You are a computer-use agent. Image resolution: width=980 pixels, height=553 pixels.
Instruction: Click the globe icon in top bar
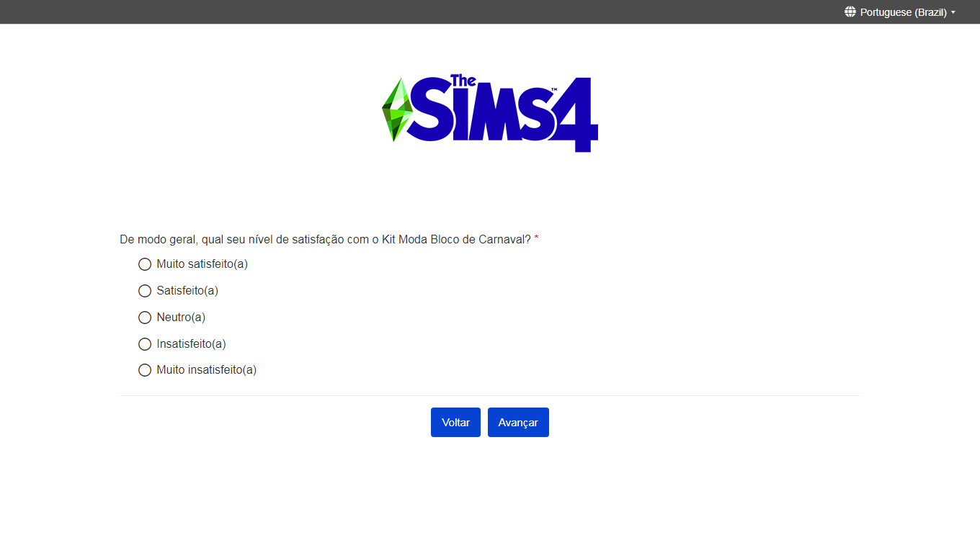click(850, 12)
